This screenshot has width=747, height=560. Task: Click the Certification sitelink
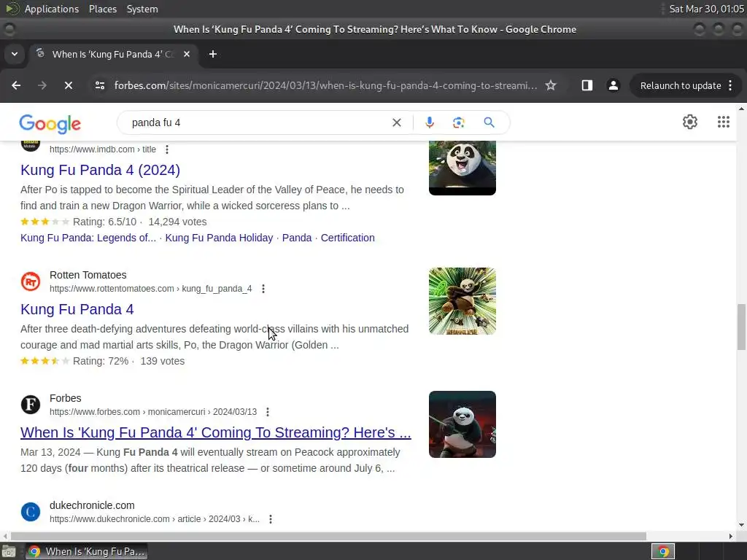pos(348,238)
